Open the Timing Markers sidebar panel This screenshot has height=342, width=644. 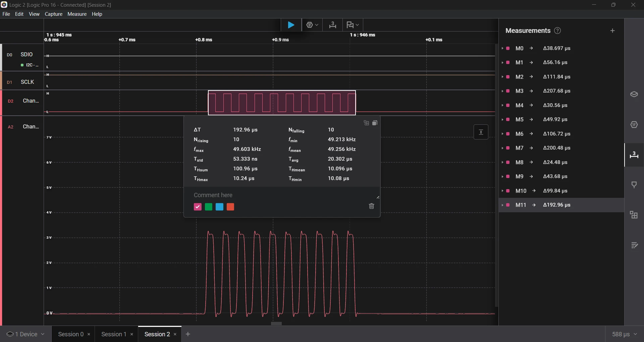pos(634,185)
